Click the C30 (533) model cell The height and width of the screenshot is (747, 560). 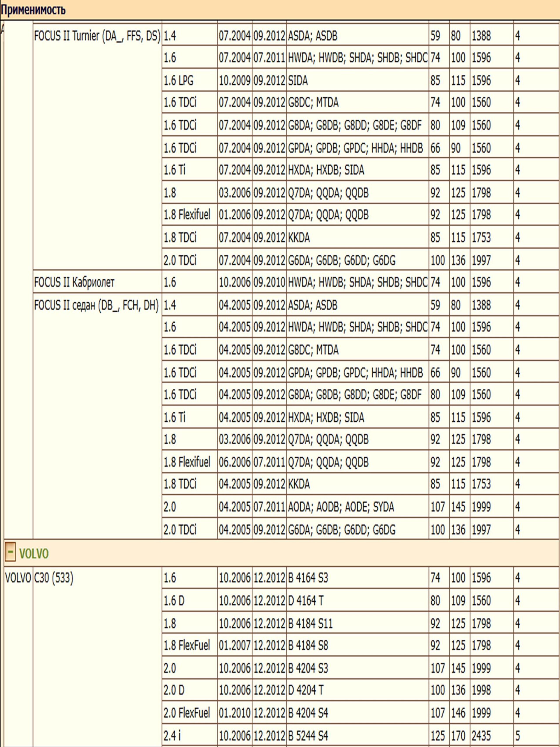pyautogui.click(x=54, y=578)
